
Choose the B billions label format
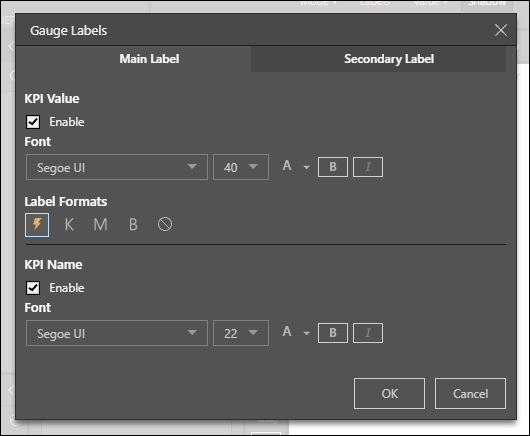[x=133, y=225]
